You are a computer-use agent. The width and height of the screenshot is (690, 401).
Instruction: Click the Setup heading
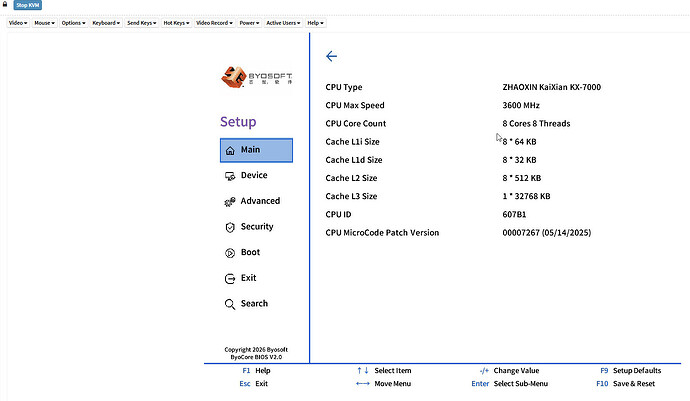tap(238, 121)
